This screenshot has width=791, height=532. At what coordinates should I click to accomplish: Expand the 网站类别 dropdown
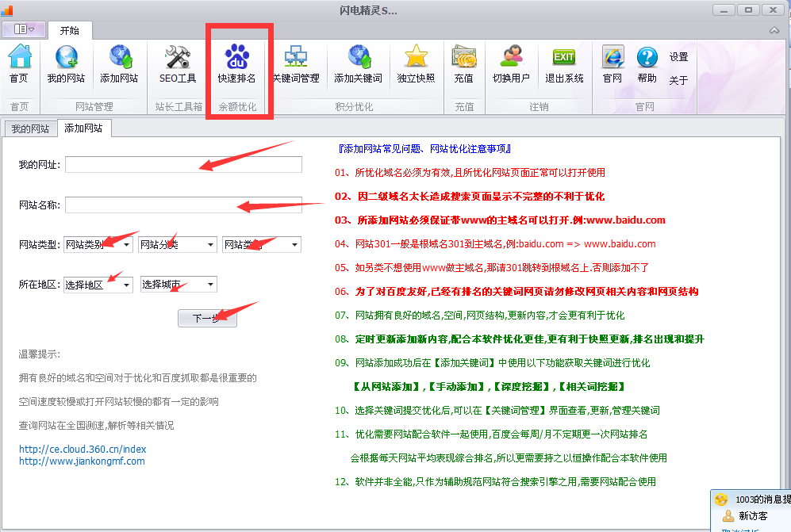[98, 245]
